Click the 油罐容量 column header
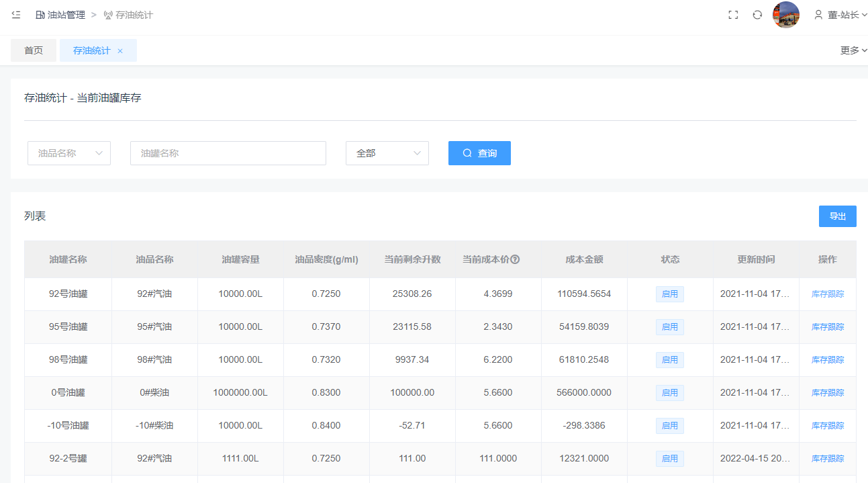This screenshot has height=483, width=868. [240, 259]
